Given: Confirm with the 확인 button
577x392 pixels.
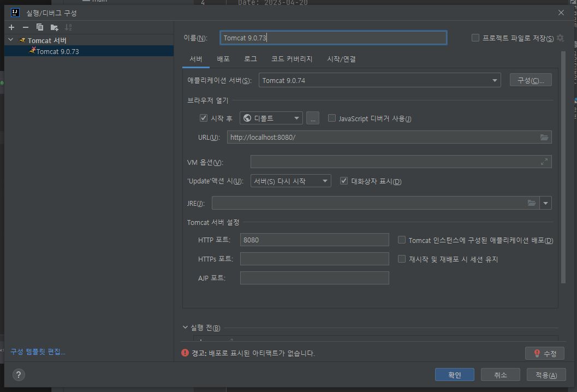Looking at the screenshot, I should (455, 375).
